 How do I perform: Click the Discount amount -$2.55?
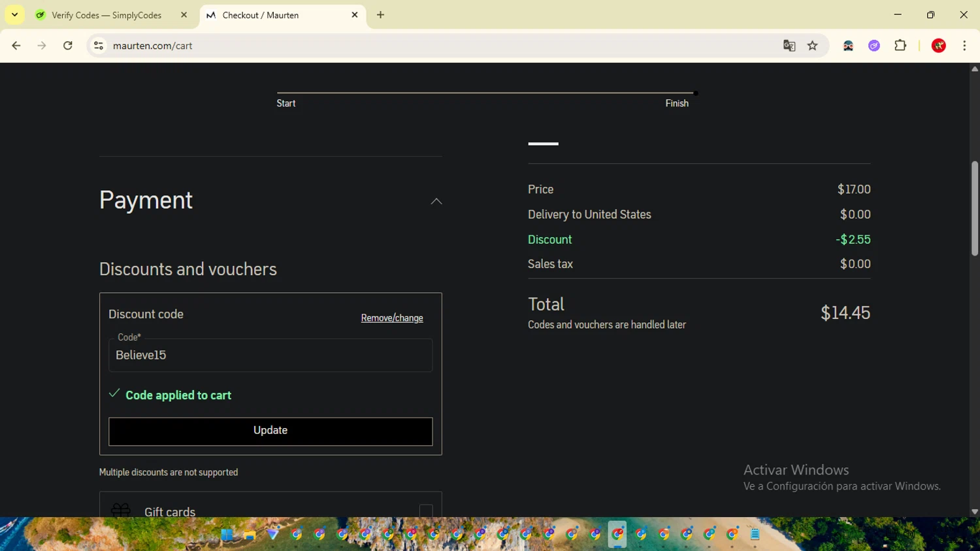click(x=853, y=240)
